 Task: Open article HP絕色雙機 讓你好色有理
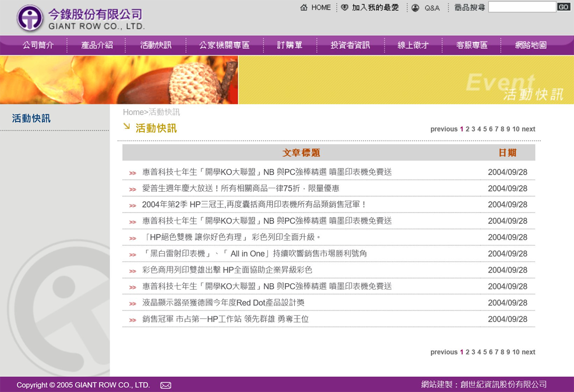pyautogui.click(x=232, y=237)
